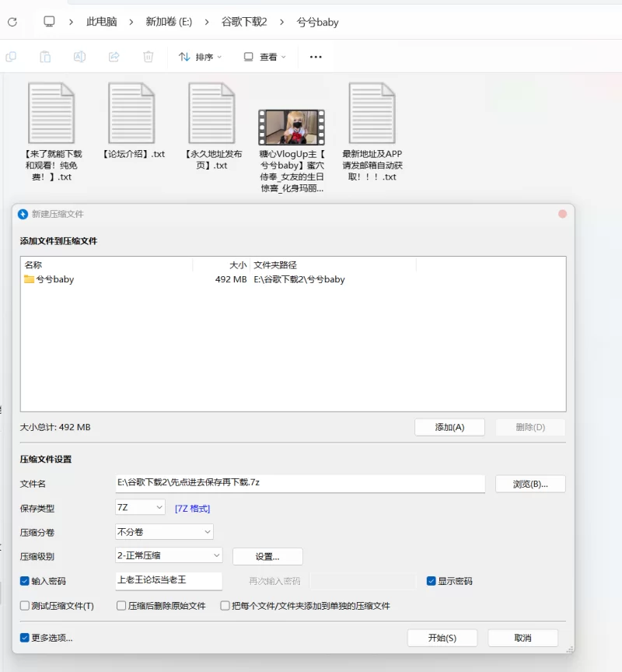
Task: Click the rename icon in Explorer toolbar
Action: pyautogui.click(x=79, y=57)
